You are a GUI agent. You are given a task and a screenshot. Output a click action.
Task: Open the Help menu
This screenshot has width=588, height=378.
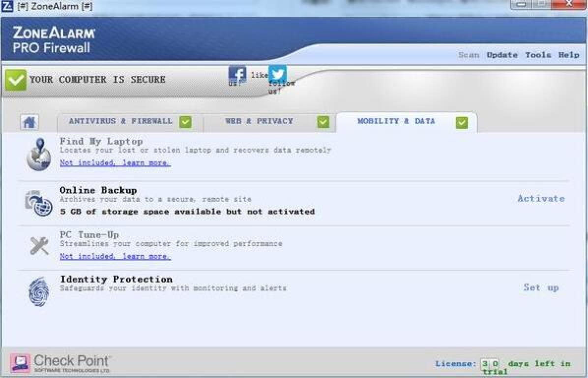569,55
